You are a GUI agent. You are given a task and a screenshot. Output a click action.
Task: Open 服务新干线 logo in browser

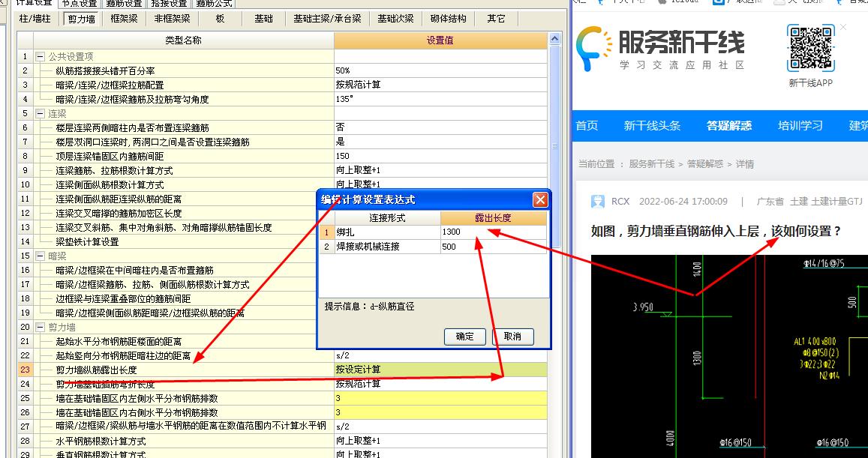pyautogui.click(x=660, y=48)
